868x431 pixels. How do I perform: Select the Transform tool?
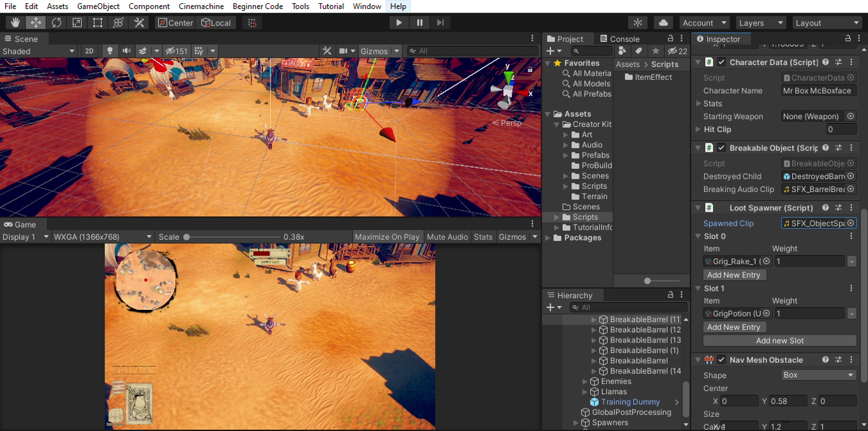tap(118, 22)
